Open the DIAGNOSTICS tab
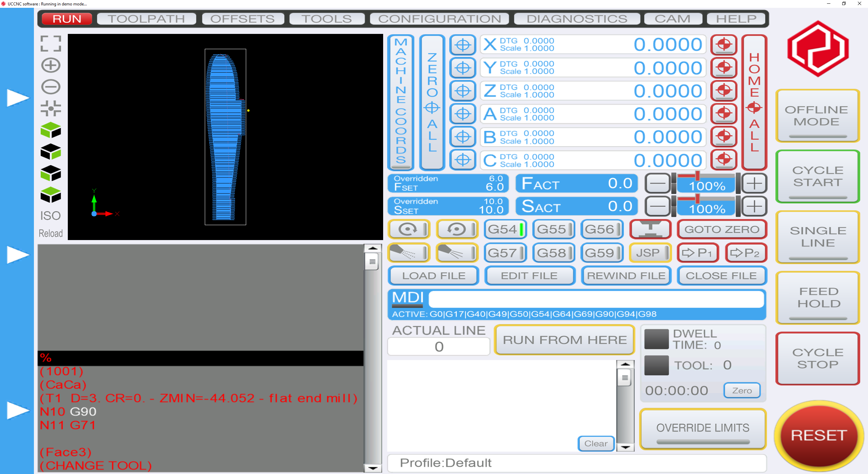The width and height of the screenshot is (868, 474). pos(577,19)
